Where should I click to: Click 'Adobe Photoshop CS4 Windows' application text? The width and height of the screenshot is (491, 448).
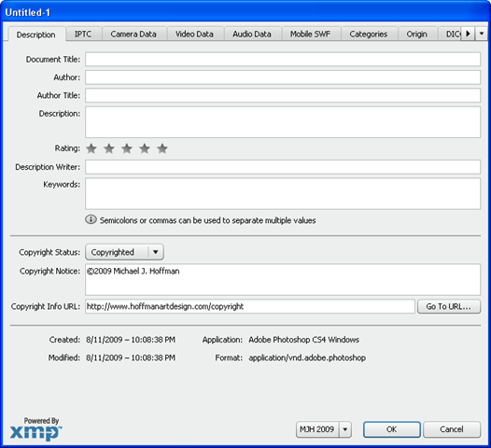303,340
